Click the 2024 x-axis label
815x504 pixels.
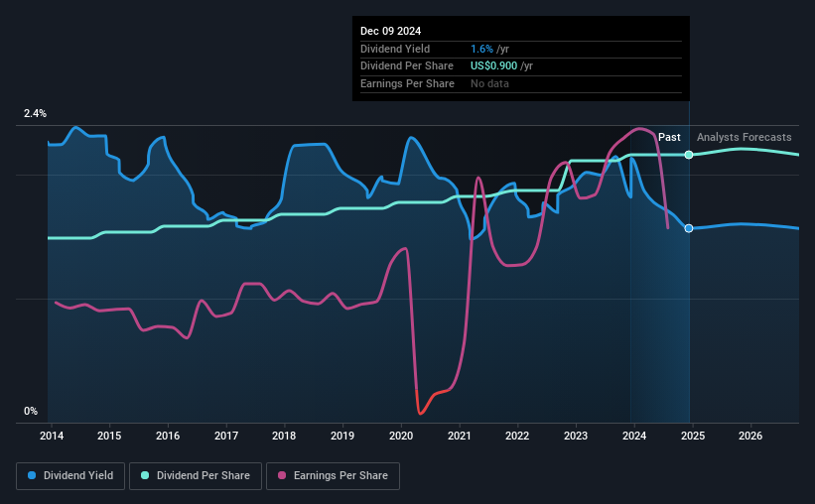pyautogui.click(x=634, y=436)
